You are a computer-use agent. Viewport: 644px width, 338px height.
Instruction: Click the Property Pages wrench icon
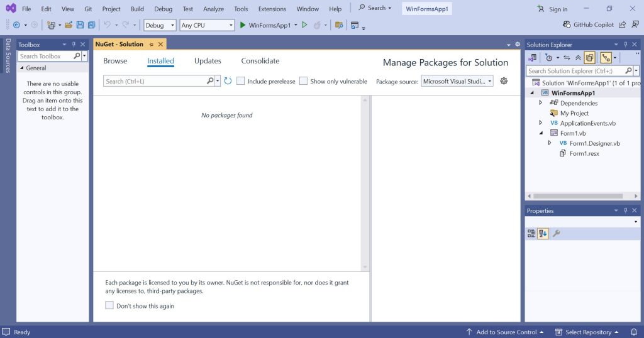pyautogui.click(x=557, y=234)
